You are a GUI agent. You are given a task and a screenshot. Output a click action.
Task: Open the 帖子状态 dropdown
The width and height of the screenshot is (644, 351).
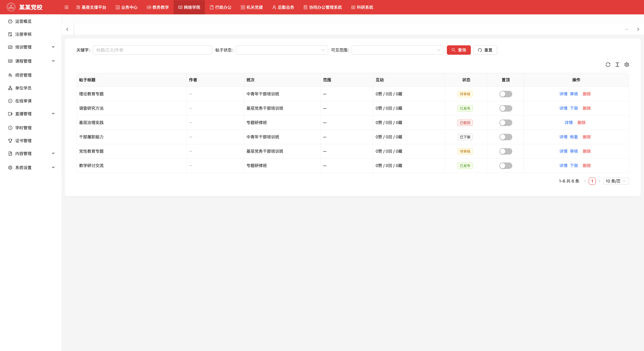[x=282, y=50]
